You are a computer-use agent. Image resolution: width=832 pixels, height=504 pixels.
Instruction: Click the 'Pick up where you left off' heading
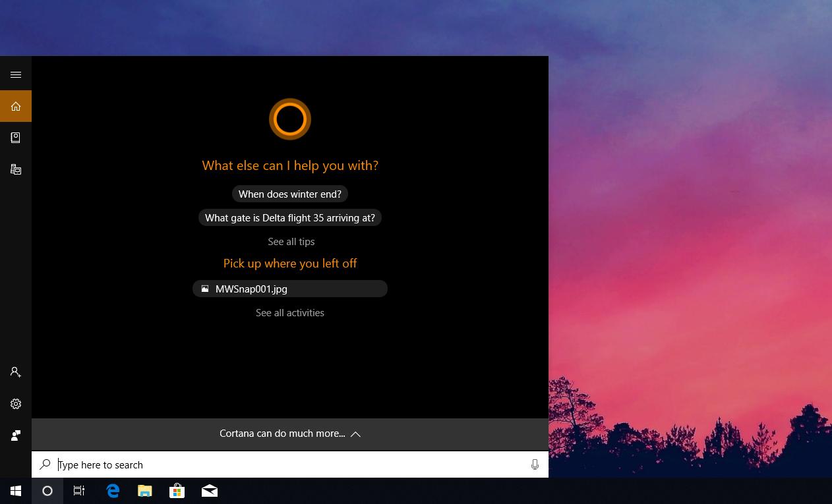[290, 264]
